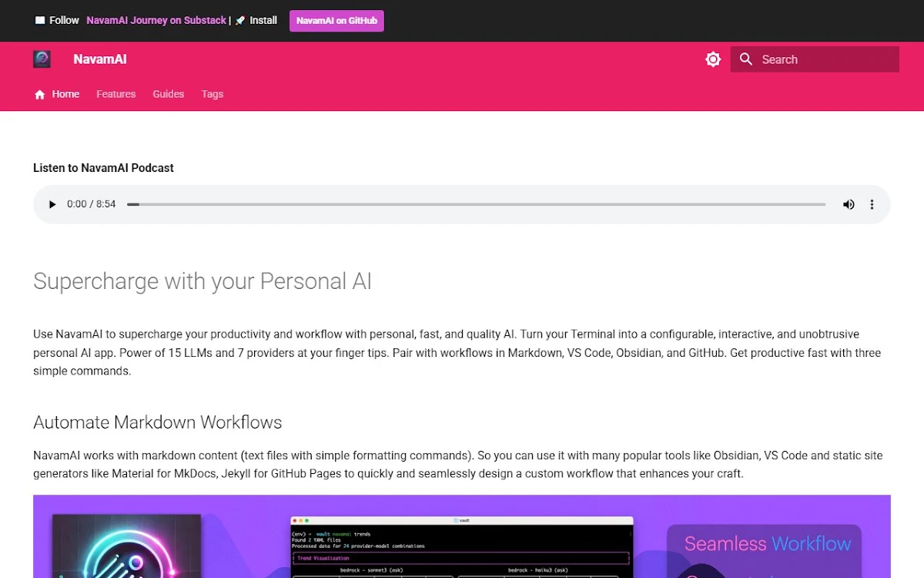The image size is (924, 578).
Task: Mute the podcast audio with speaker icon
Action: tap(849, 204)
